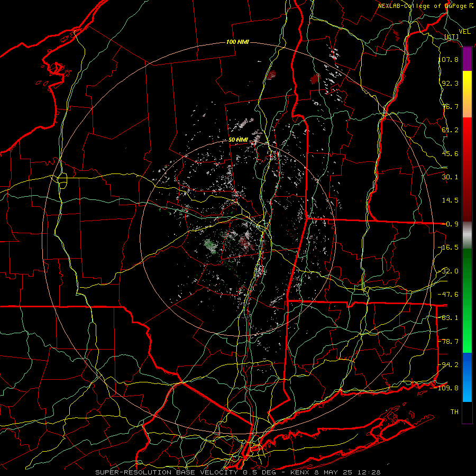Click the 14.5 scale value

450,200
